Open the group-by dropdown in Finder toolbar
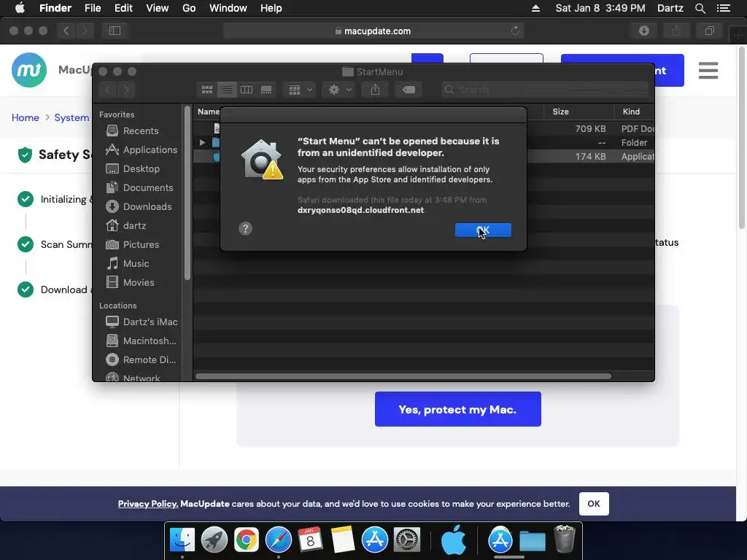This screenshot has height=560, width=747. (x=300, y=90)
